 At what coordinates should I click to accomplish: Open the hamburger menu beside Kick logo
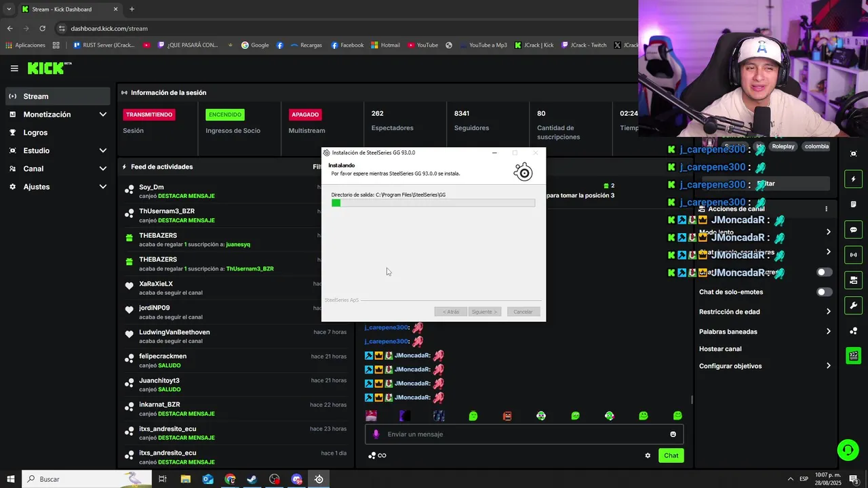[14, 68]
